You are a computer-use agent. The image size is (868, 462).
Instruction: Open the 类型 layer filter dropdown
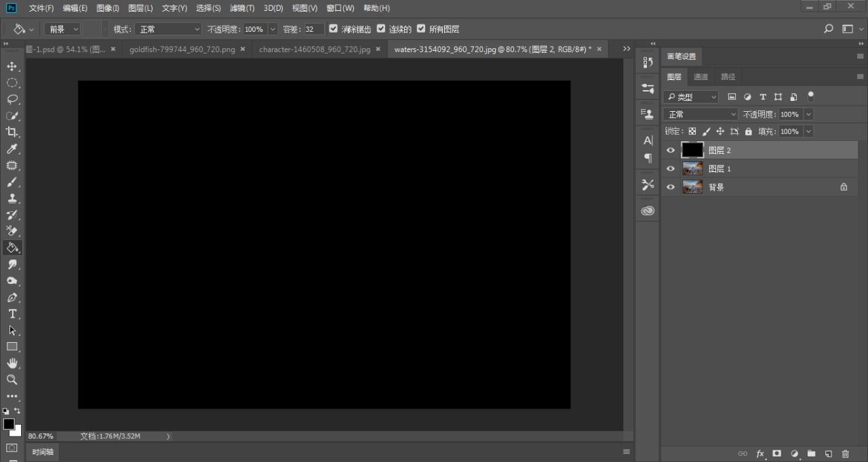(690, 97)
